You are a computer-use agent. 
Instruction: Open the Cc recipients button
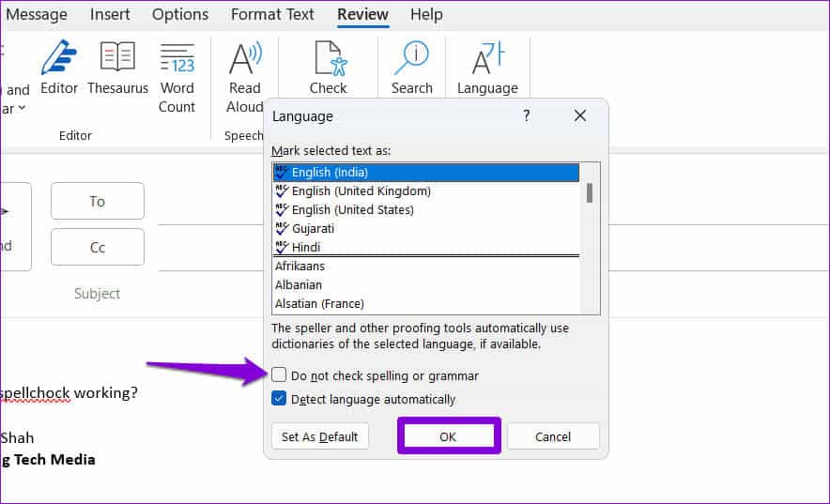(98, 247)
